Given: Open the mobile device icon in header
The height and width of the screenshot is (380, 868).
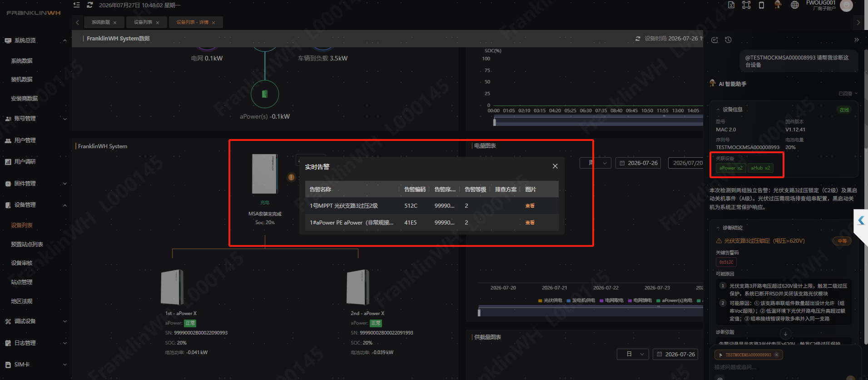Looking at the screenshot, I should pos(762,5).
